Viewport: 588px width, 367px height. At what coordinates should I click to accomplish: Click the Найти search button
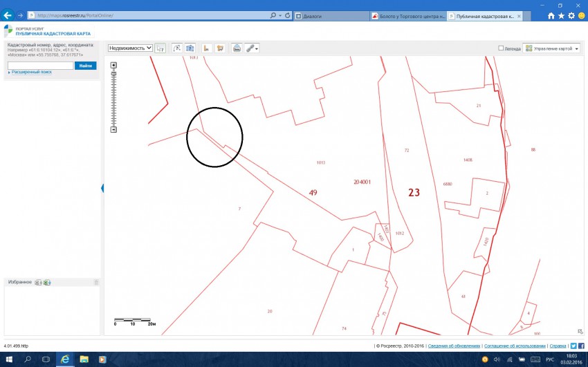click(x=86, y=65)
